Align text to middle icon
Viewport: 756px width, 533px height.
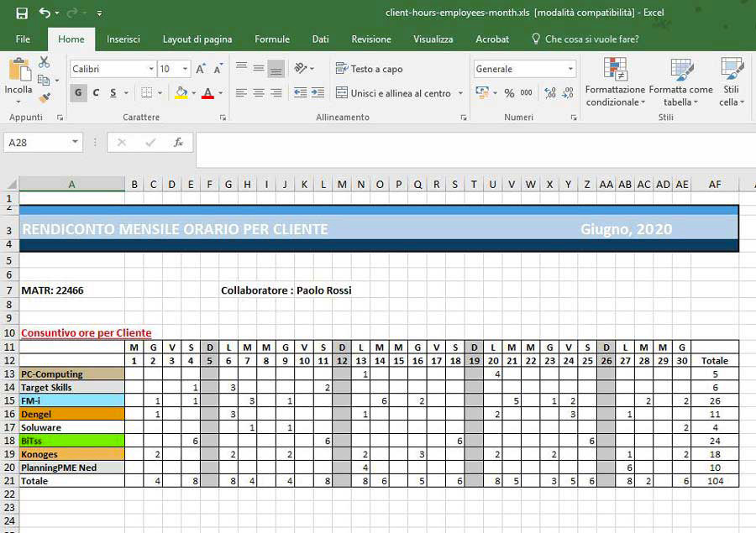pos(259,68)
